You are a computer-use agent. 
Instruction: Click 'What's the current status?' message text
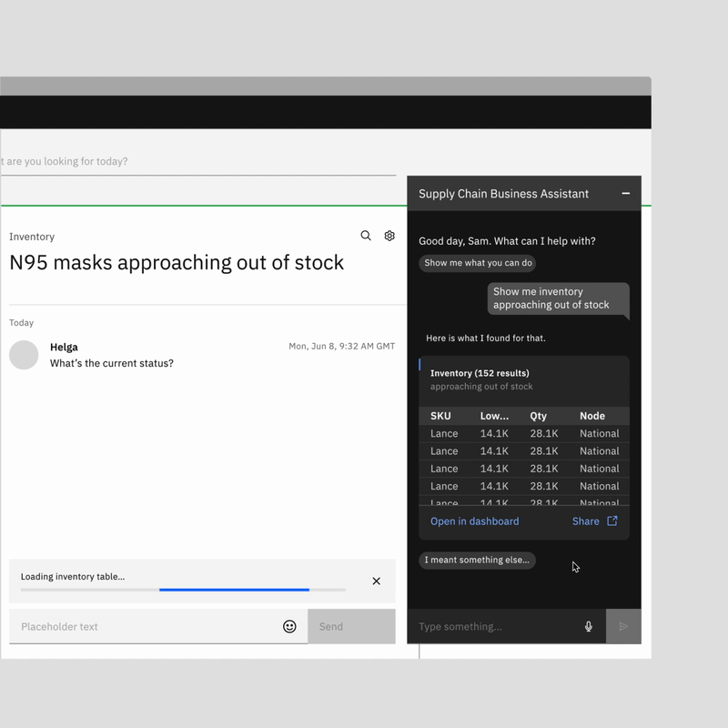tap(112, 363)
